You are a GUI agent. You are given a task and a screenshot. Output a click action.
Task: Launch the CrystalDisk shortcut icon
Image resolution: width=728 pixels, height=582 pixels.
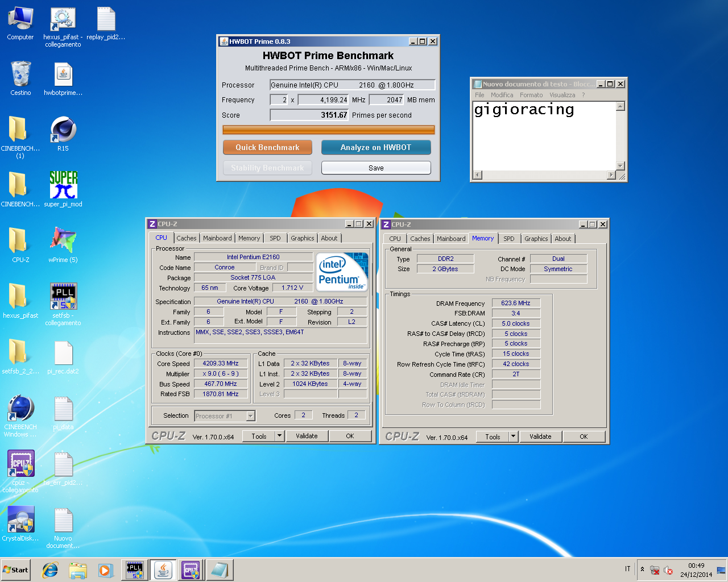[20, 524]
